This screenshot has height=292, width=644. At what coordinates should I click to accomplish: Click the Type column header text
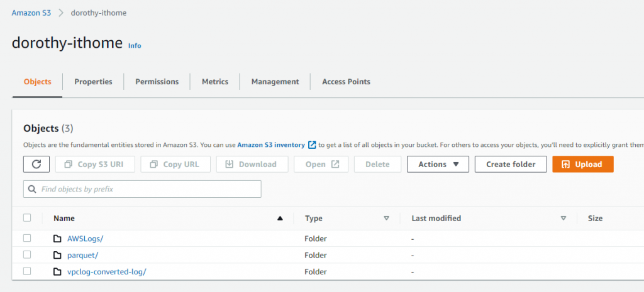click(313, 218)
